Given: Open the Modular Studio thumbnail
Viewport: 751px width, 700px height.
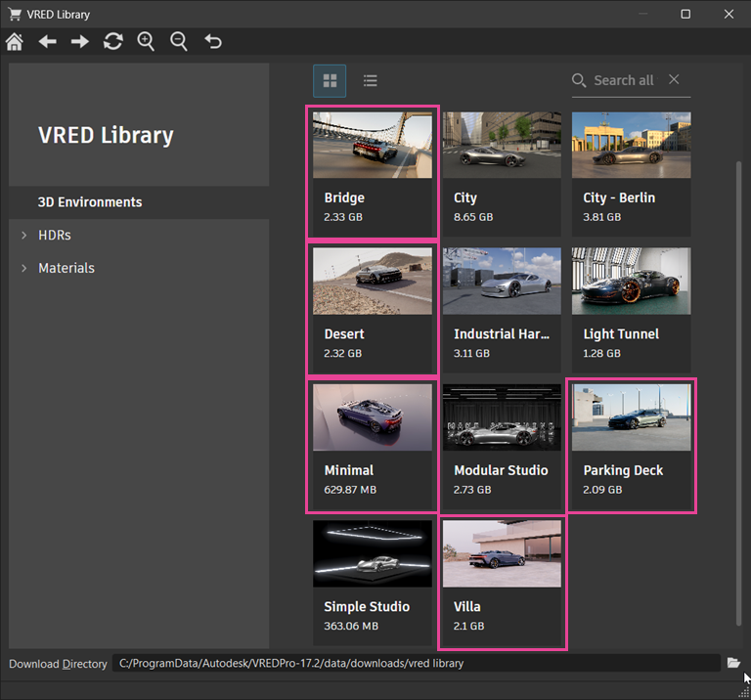Looking at the screenshot, I should click(502, 417).
